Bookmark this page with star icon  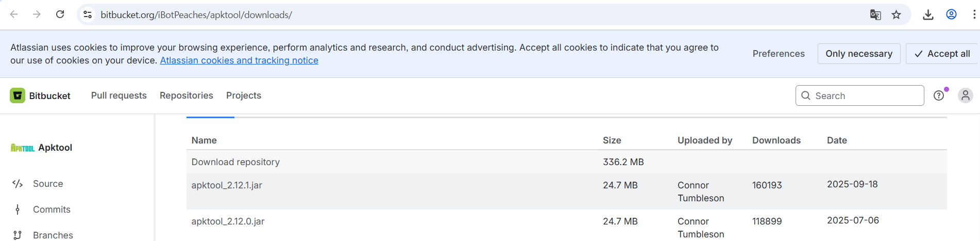pyautogui.click(x=897, y=14)
